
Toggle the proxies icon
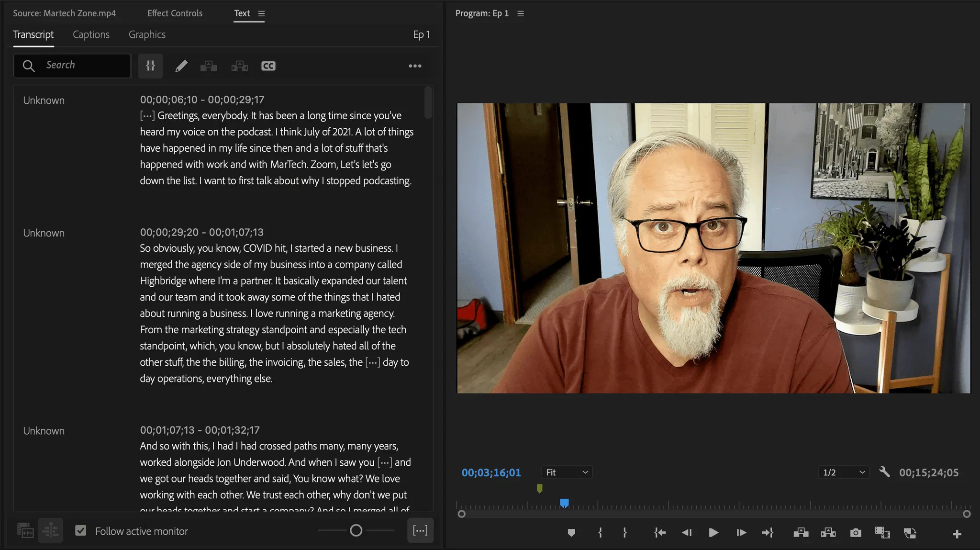[910, 533]
